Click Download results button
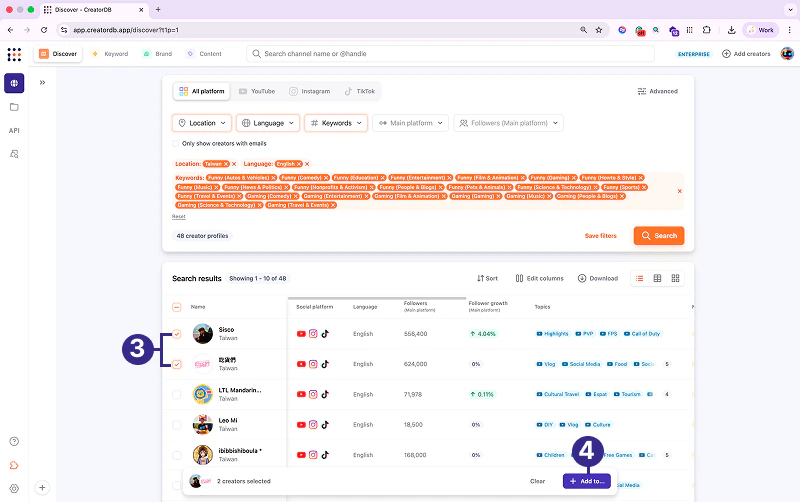 coord(597,279)
